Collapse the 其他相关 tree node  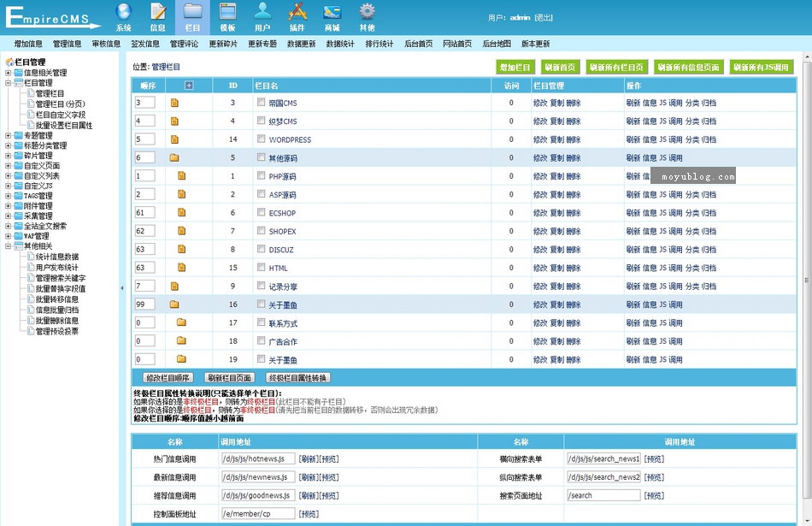[x=8, y=246]
